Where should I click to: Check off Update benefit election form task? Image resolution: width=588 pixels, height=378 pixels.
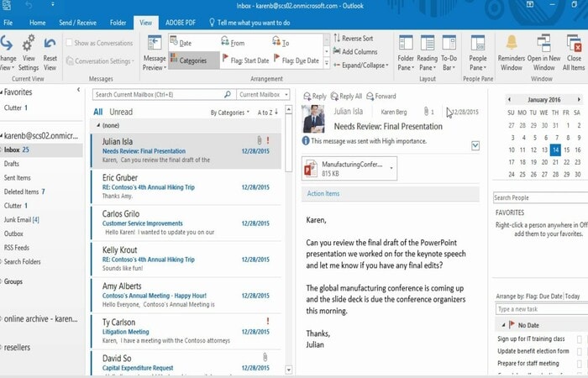pos(580,351)
